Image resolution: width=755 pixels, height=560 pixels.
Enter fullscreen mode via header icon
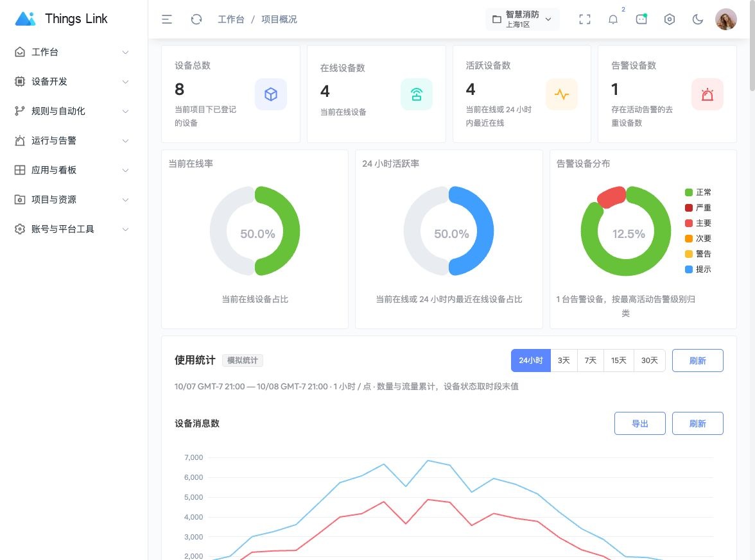(x=584, y=19)
